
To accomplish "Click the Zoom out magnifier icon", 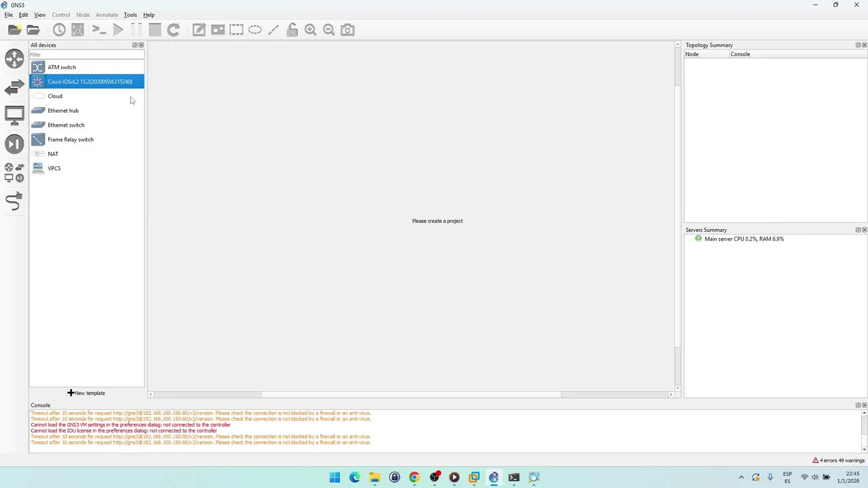I will tap(329, 30).
